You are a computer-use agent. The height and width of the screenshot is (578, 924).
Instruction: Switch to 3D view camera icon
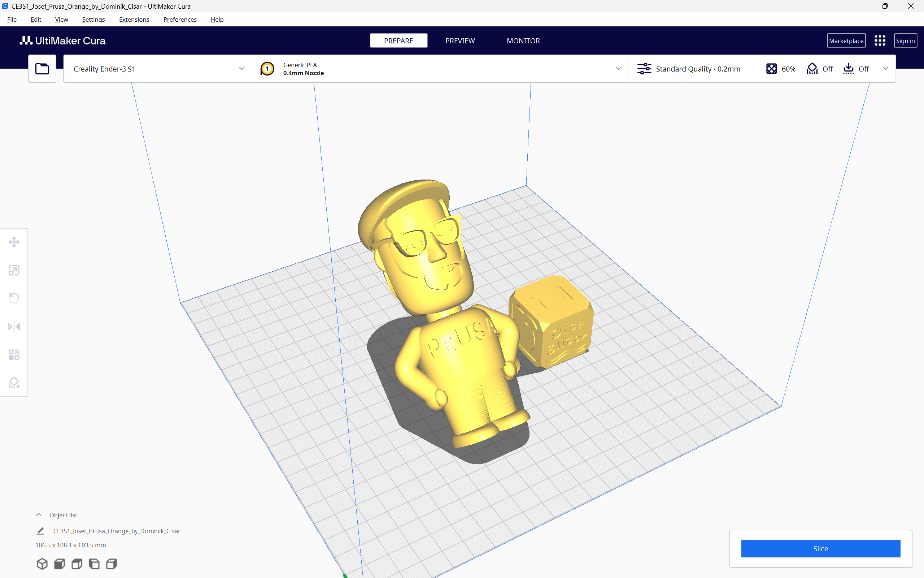[x=42, y=564]
